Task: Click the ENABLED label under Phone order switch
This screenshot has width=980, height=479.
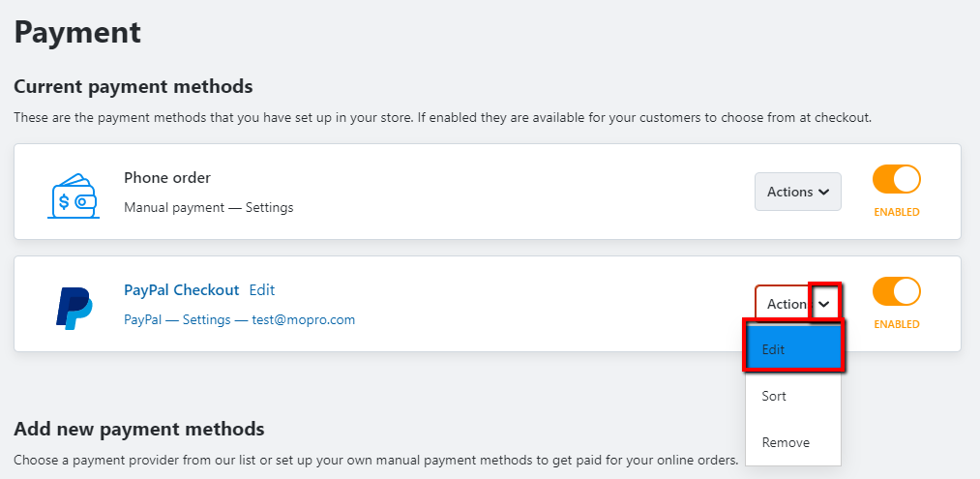Action: 896,212
